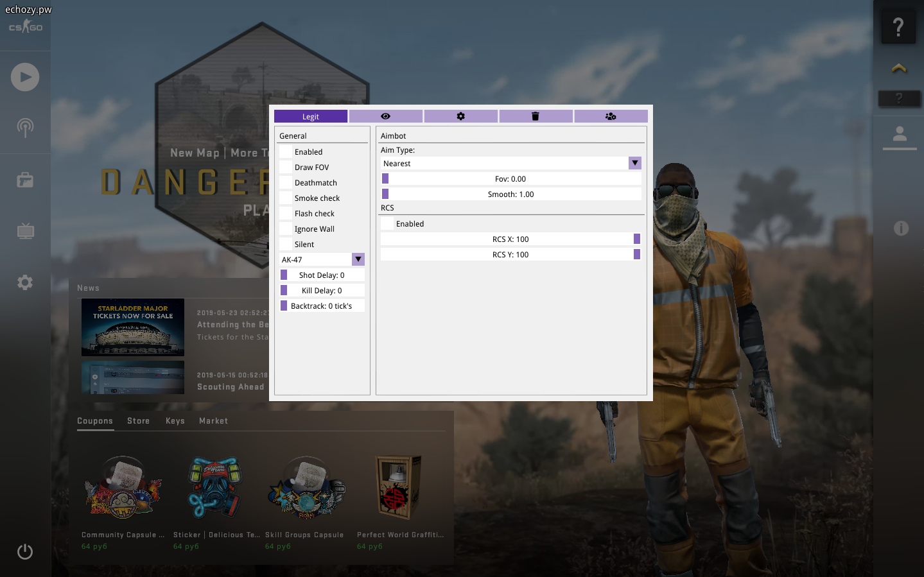This screenshot has height=577, width=924.
Task: Select the Market tab
Action: point(213,421)
